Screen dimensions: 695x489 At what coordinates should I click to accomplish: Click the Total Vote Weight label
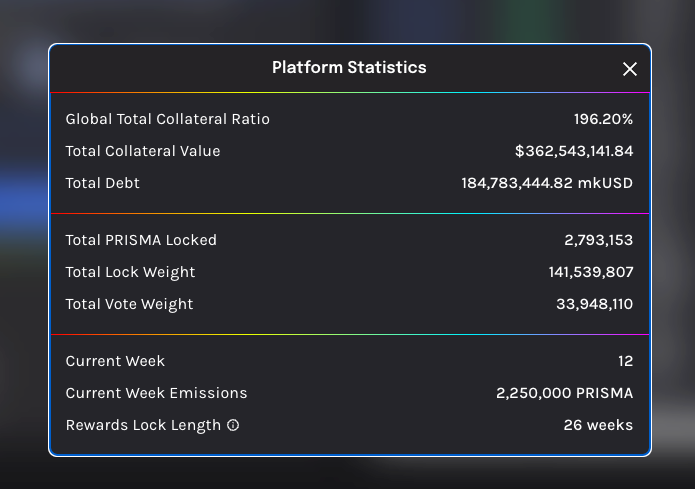tap(129, 304)
